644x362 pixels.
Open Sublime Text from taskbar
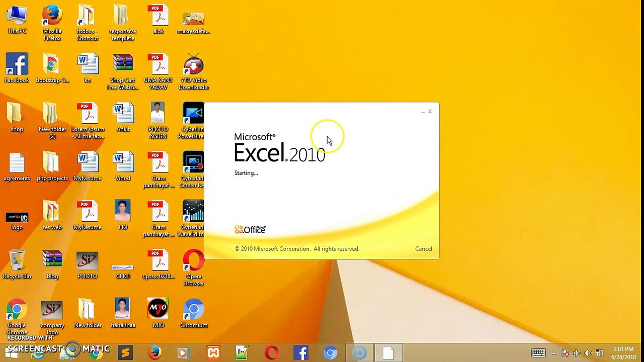click(125, 353)
